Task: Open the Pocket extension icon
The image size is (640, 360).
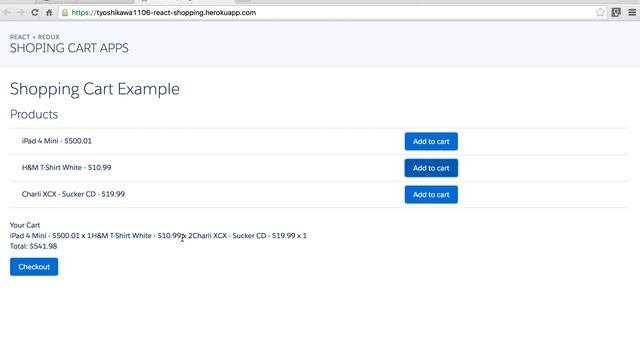Action: (x=616, y=13)
